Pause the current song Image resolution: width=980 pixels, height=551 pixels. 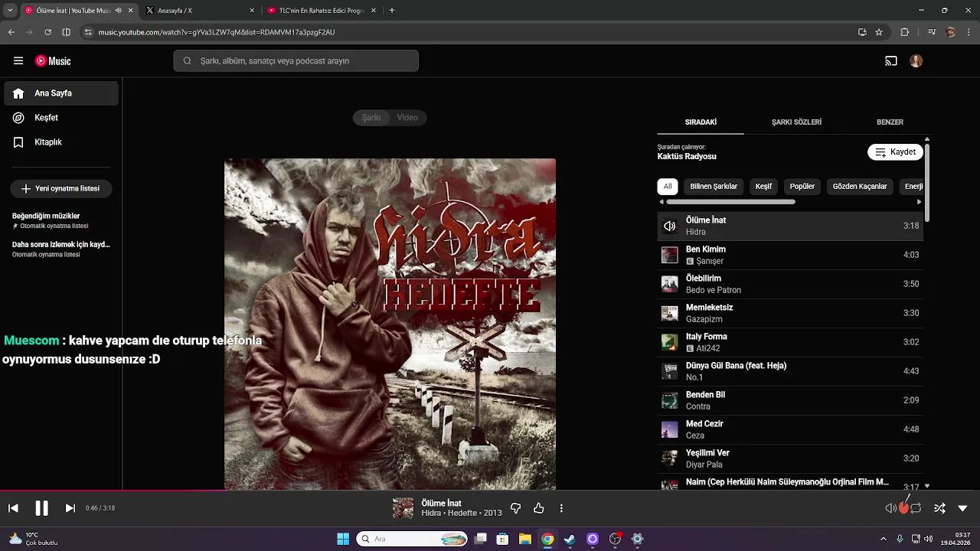[x=41, y=508]
